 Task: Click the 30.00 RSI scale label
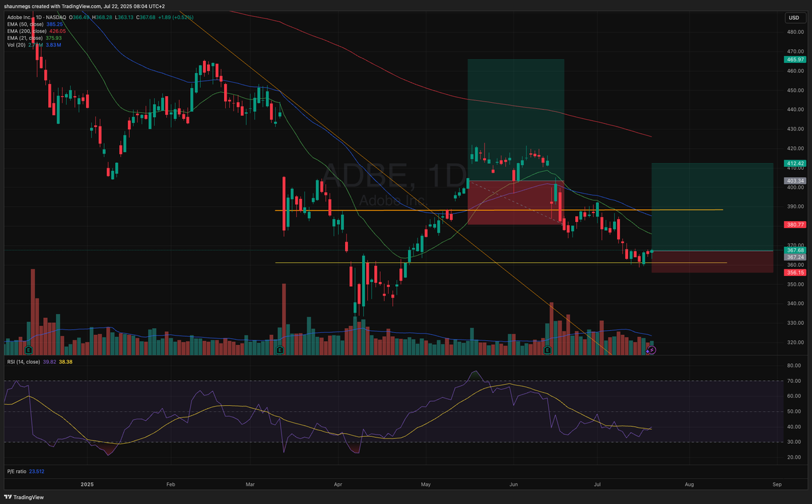(794, 442)
